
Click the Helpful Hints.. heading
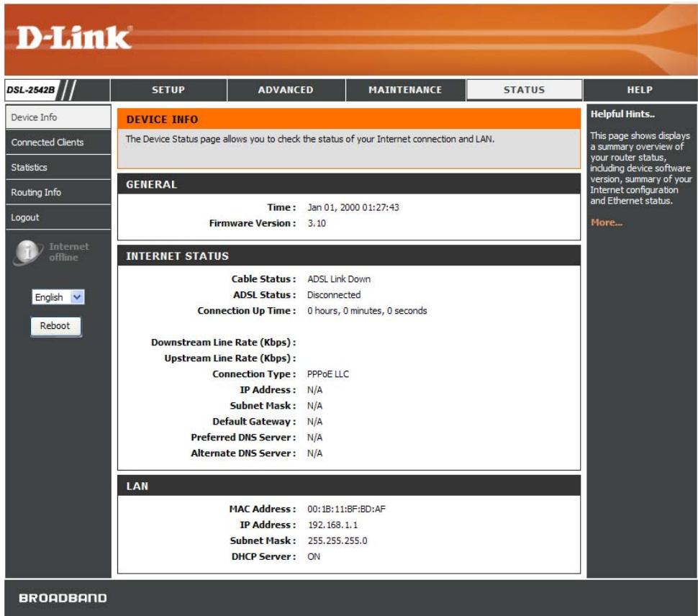click(622, 114)
